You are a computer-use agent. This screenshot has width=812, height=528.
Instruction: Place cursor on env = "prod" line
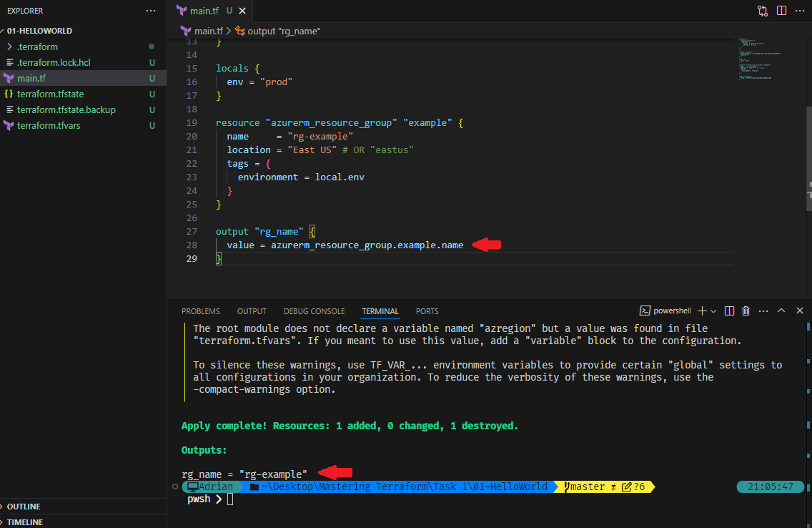point(259,82)
